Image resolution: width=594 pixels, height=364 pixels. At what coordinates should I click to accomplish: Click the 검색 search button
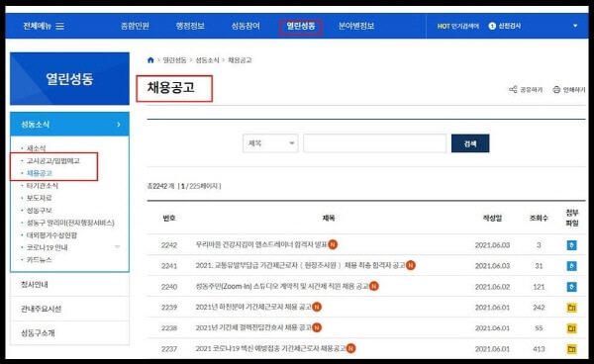[470, 143]
